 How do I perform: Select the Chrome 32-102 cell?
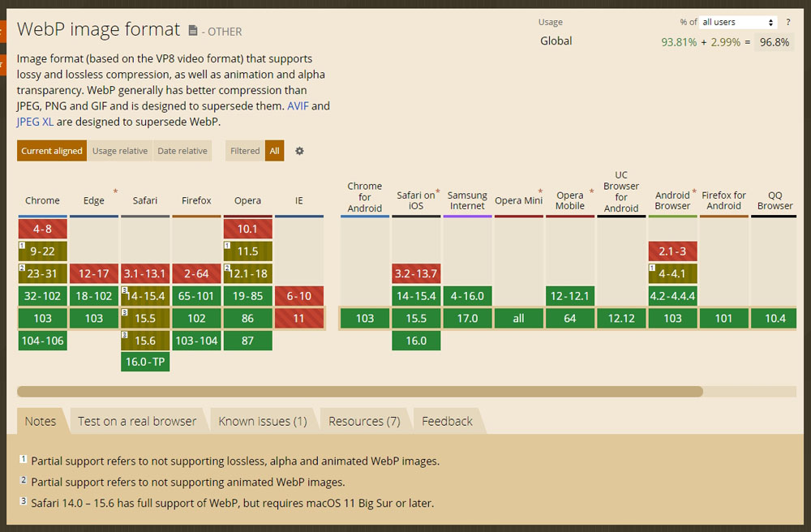tap(42, 296)
